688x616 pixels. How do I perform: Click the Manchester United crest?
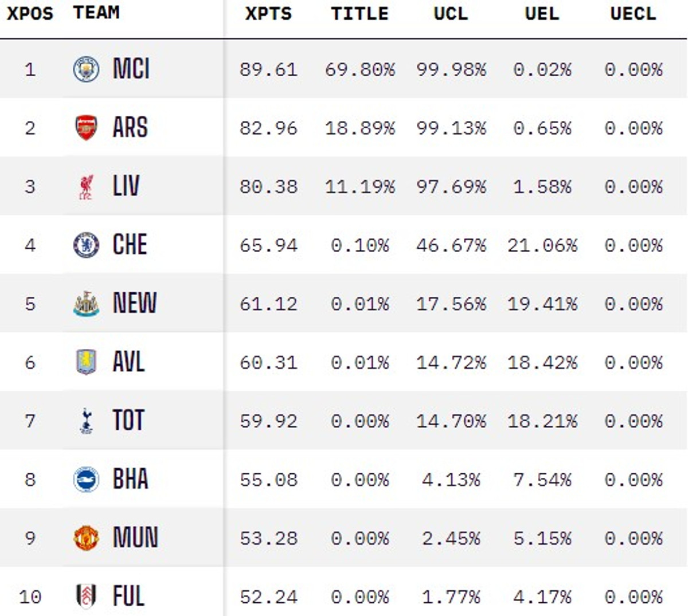click(86, 538)
